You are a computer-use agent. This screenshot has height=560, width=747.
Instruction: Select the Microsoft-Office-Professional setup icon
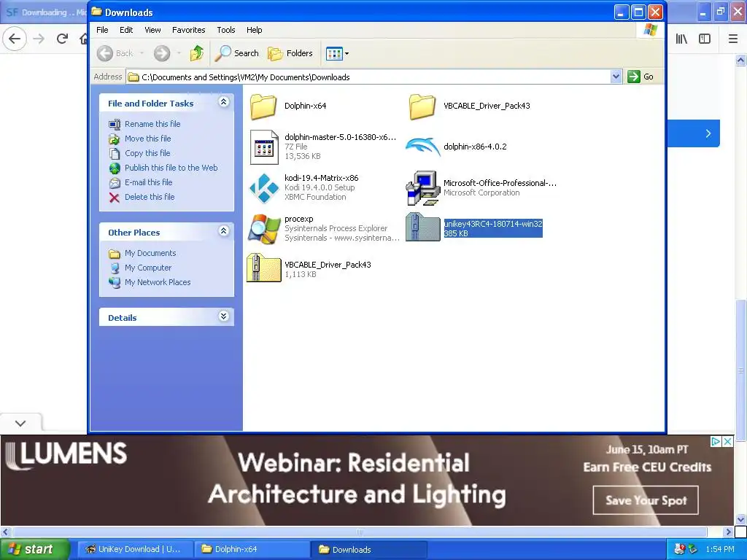[x=422, y=188]
